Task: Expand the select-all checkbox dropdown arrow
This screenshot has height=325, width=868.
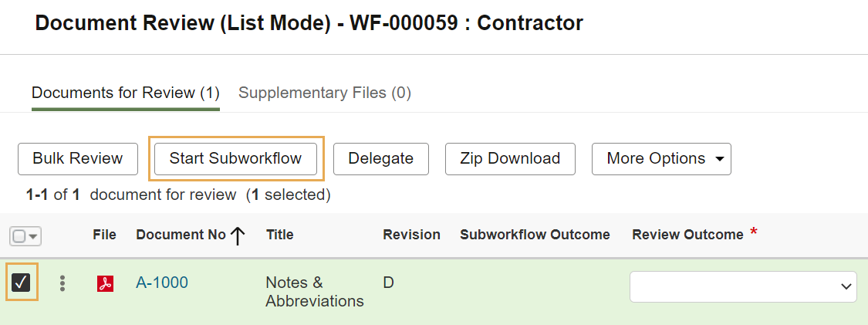Action: pyautogui.click(x=33, y=236)
